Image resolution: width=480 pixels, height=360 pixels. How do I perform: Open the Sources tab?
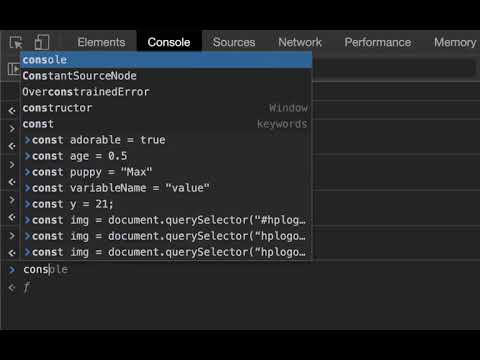click(x=234, y=42)
